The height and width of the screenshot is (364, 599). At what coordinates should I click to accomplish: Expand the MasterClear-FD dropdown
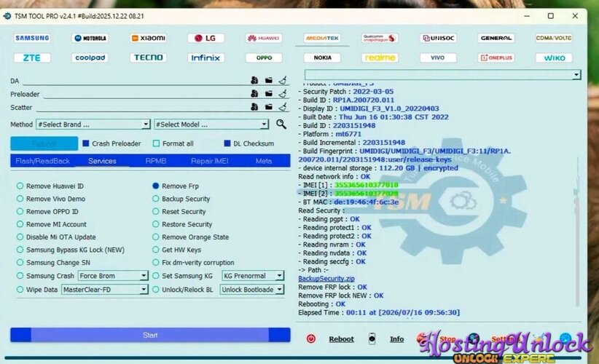[x=105, y=290]
